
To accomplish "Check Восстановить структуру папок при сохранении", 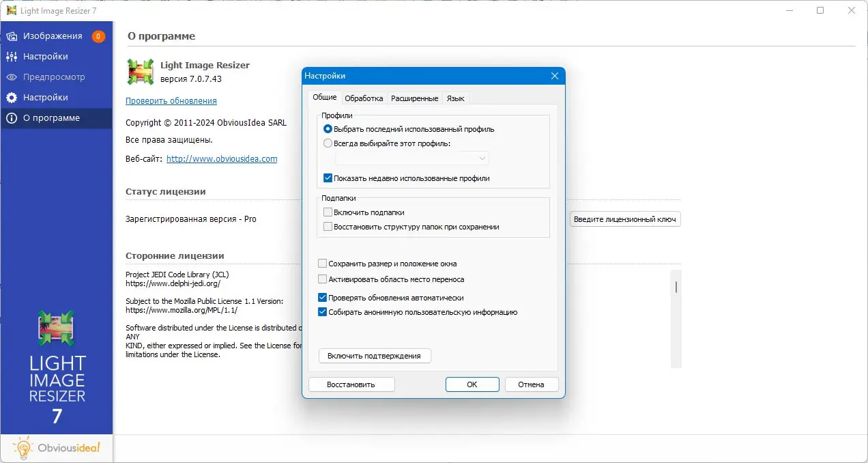I will 328,227.
